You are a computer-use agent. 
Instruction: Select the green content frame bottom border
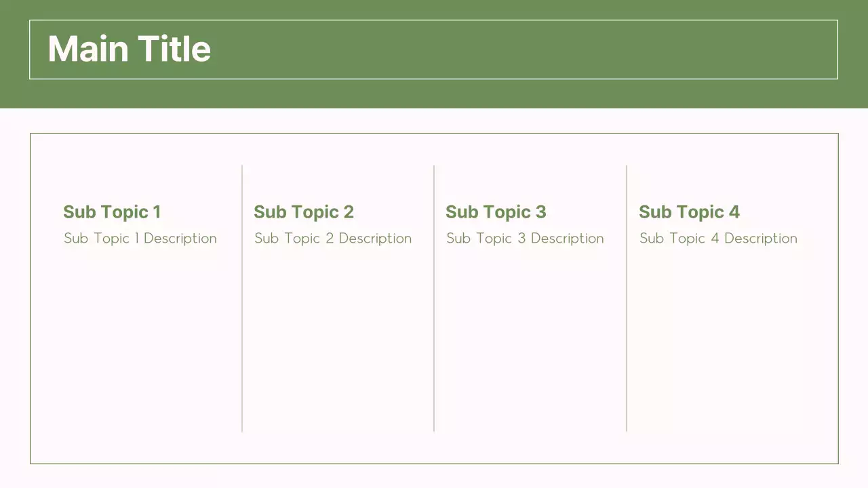[x=434, y=464]
